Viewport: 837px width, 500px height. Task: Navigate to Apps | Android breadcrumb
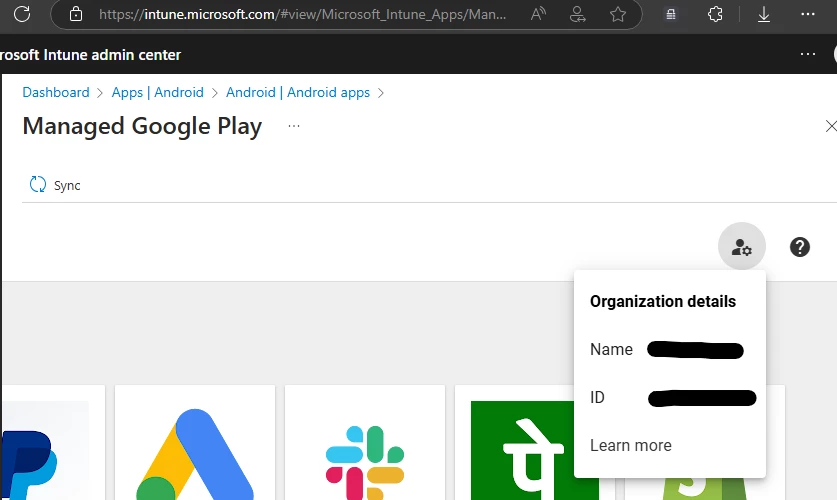(x=157, y=92)
